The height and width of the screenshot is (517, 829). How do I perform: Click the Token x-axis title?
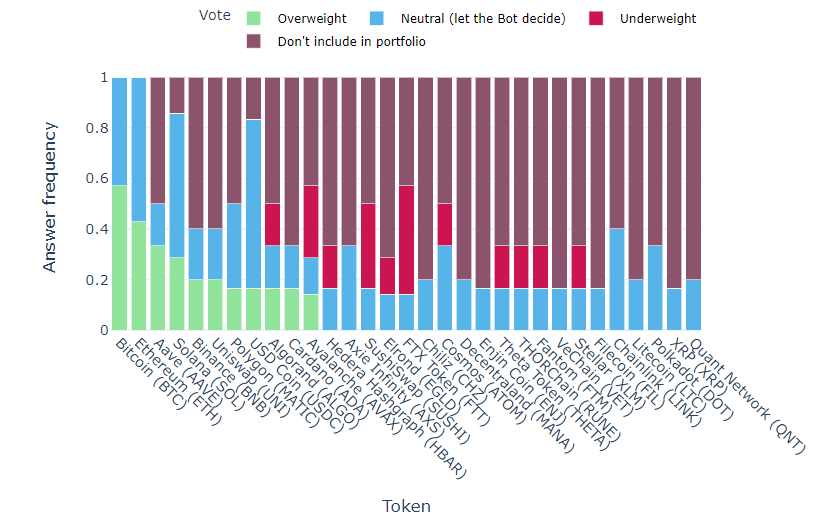click(405, 503)
